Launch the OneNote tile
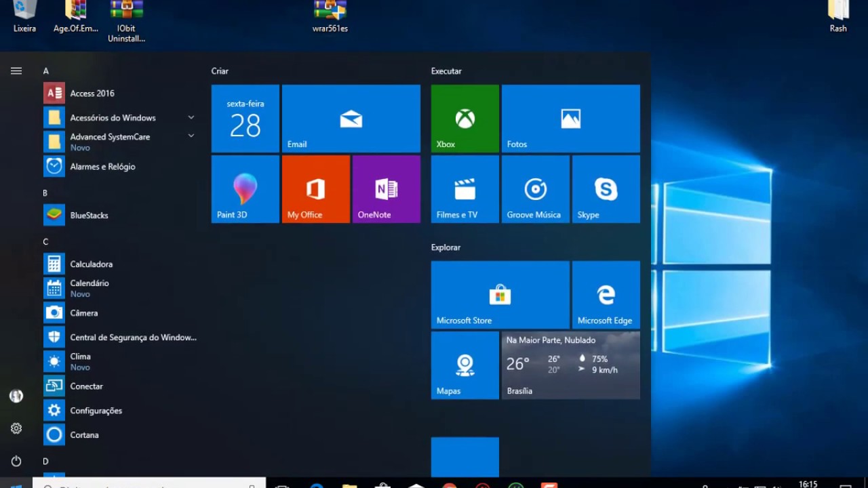 [x=387, y=189]
